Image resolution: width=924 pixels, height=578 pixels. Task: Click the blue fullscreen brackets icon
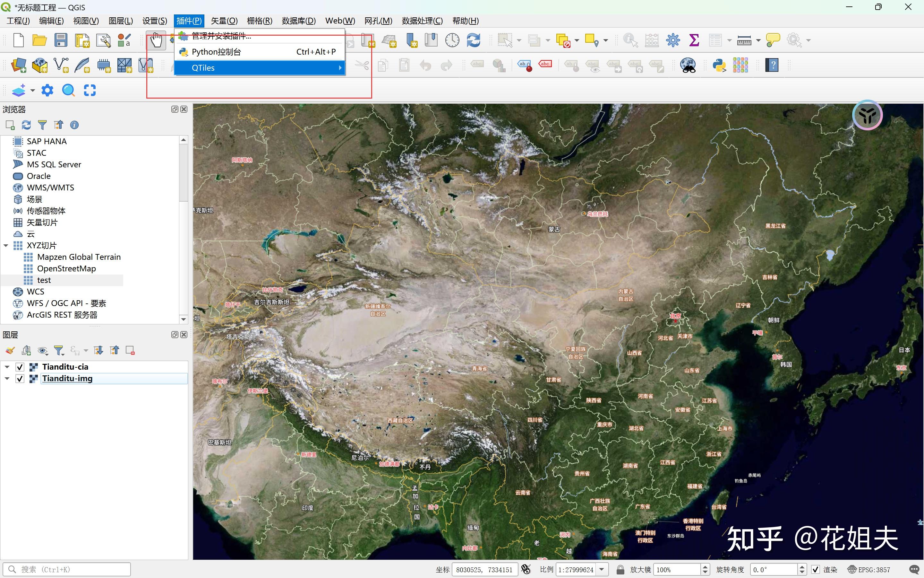[x=90, y=91]
